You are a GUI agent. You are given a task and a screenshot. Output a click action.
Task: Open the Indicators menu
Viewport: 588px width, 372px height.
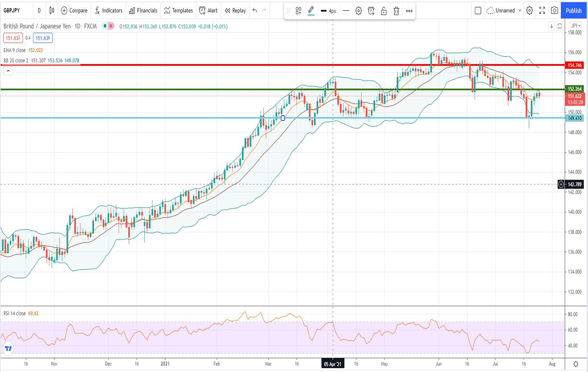pyautogui.click(x=108, y=11)
